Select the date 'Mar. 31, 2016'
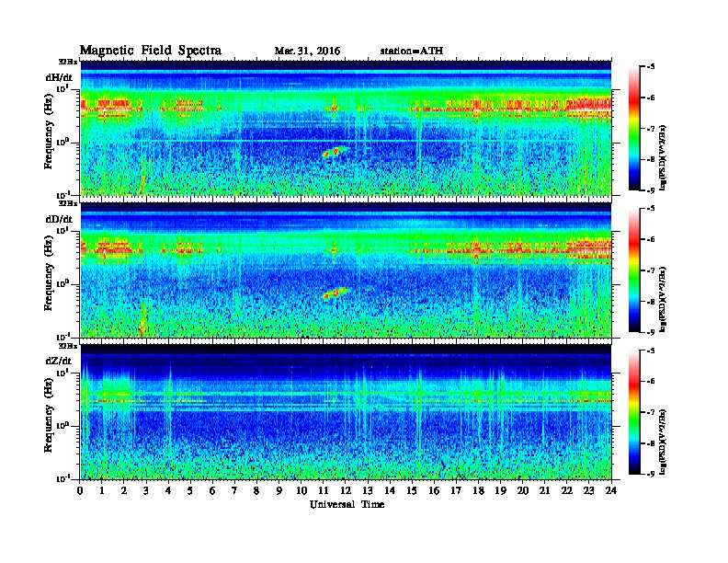 point(307,51)
